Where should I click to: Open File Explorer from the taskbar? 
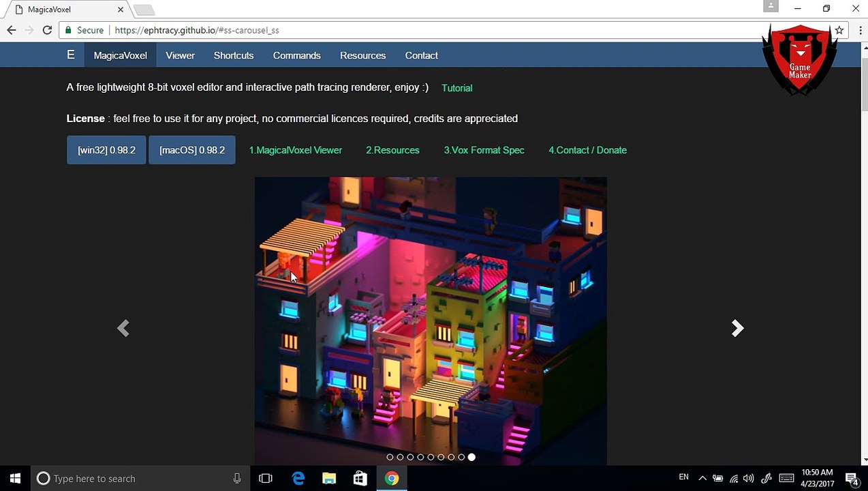click(x=329, y=478)
